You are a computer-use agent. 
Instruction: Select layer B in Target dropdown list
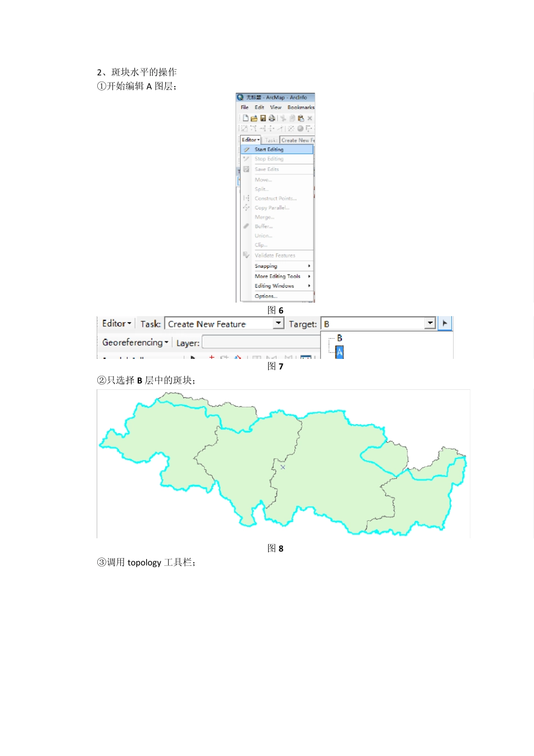point(340,338)
